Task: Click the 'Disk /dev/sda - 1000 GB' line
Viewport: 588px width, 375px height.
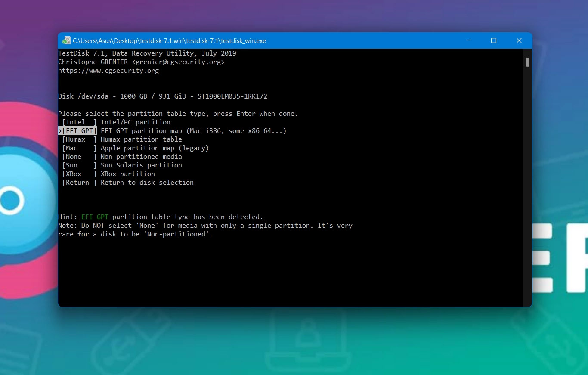Action: 163,96
